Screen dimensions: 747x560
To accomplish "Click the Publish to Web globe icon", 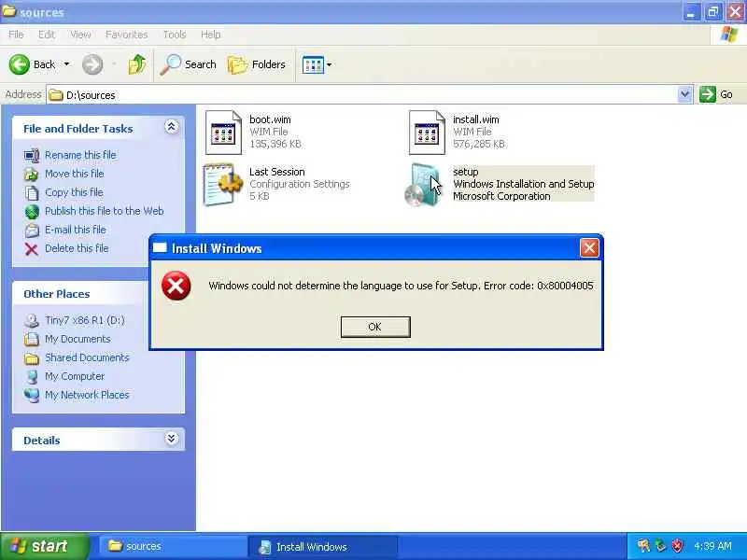I will [32, 212].
